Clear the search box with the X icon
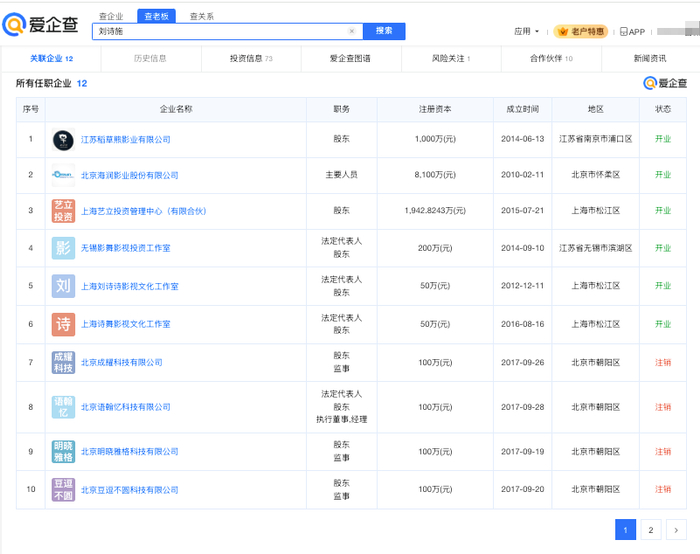The image size is (700, 554). point(351,31)
